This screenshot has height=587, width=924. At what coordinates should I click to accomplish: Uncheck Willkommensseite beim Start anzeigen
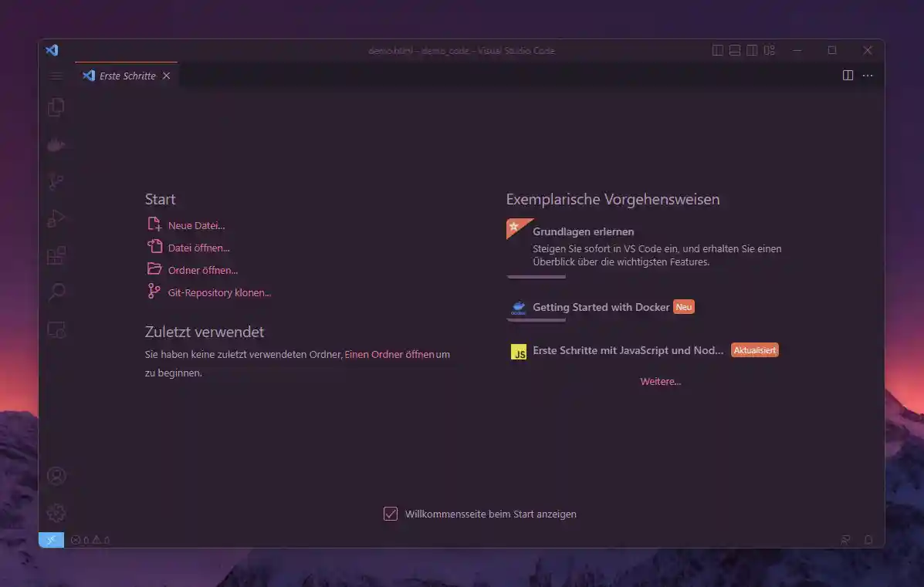(x=390, y=514)
